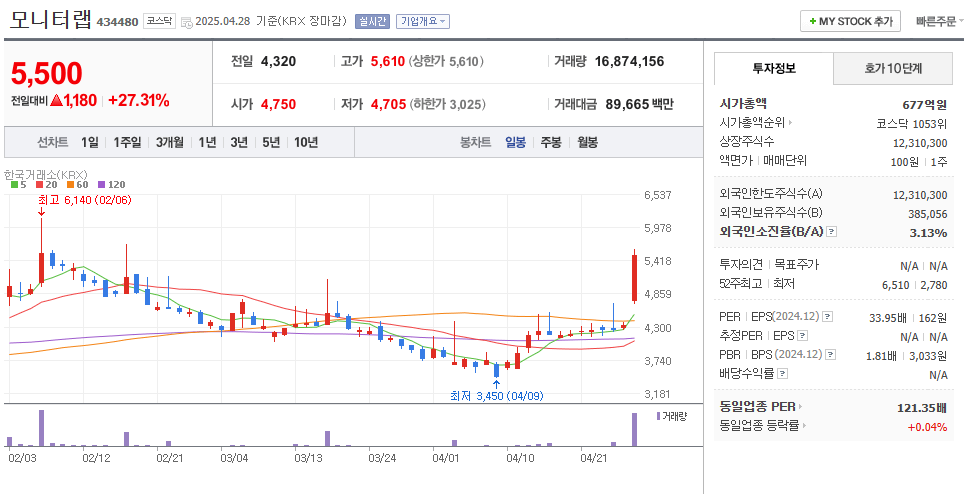Screen dimensions: 968x494
Task: Click the 동일업종 PER value 121.35배
Action: (922, 408)
